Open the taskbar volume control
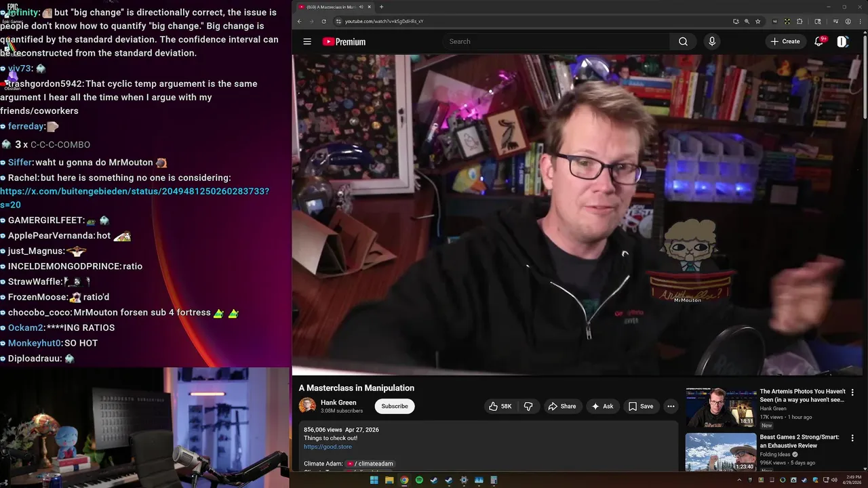Image resolution: width=868 pixels, height=488 pixels. click(x=834, y=481)
